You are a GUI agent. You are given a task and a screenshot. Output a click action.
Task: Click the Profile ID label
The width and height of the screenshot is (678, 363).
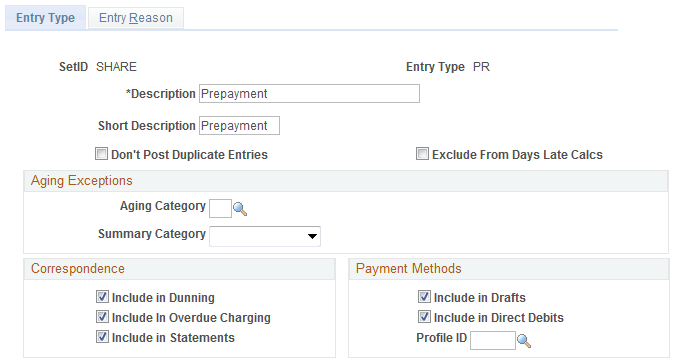441,338
